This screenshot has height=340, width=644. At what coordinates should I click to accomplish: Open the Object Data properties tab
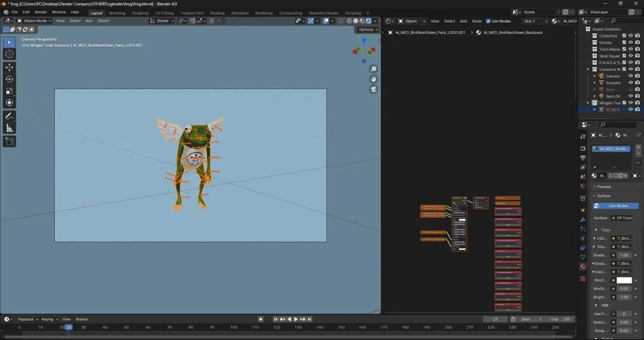tap(583, 257)
